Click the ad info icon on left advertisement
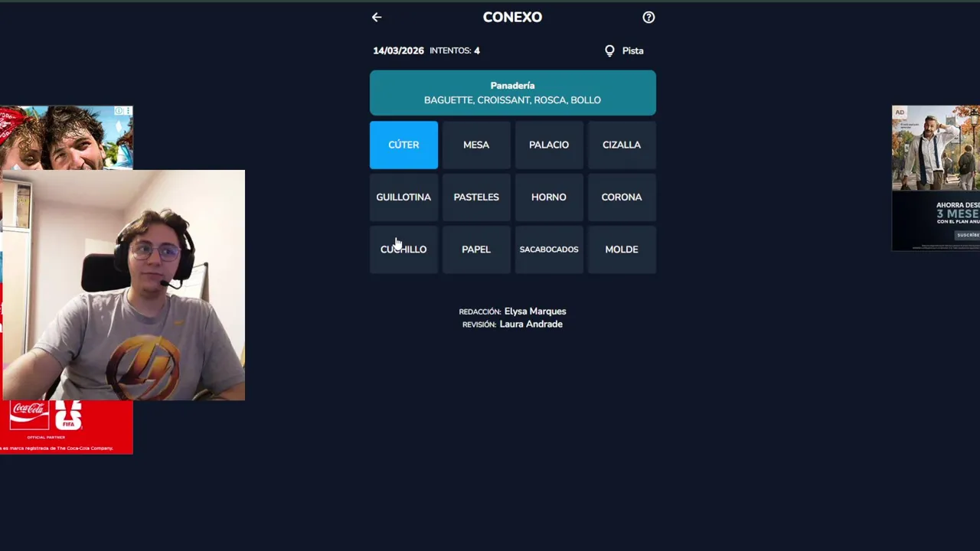 [119, 111]
